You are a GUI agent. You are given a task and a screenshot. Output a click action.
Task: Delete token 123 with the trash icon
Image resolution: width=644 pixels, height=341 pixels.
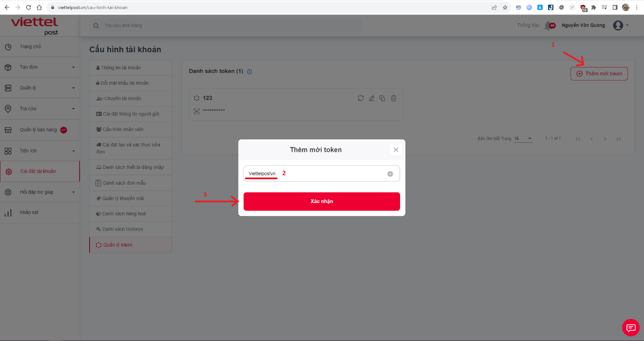[x=393, y=98]
